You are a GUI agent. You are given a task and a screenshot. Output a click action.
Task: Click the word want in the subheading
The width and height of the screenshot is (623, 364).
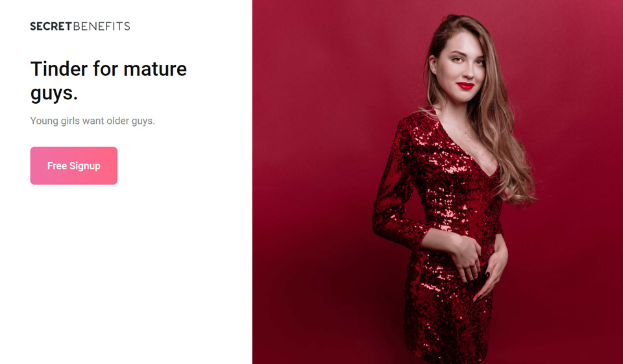[93, 121]
